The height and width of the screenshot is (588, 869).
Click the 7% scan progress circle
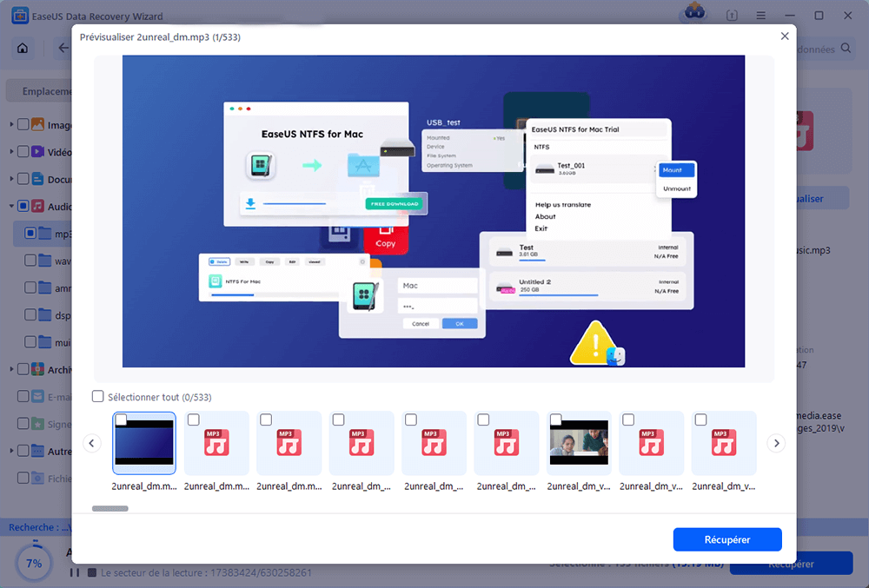pyautogui.click(x=34, y=563)
